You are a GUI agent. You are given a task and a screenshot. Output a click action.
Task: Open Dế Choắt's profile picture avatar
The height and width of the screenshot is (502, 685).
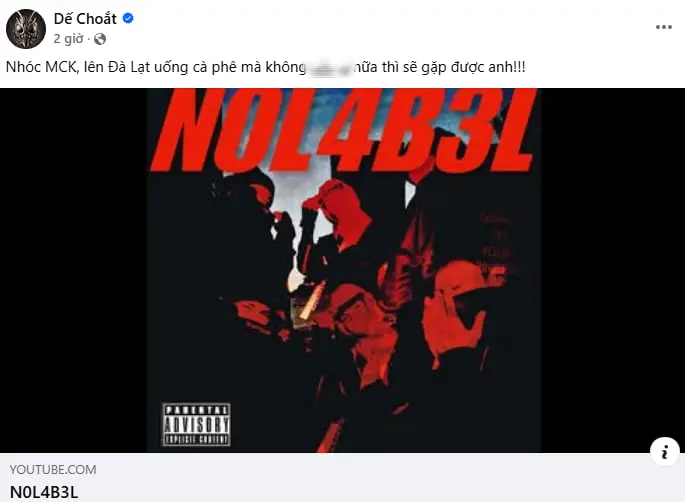coord(26,29)
